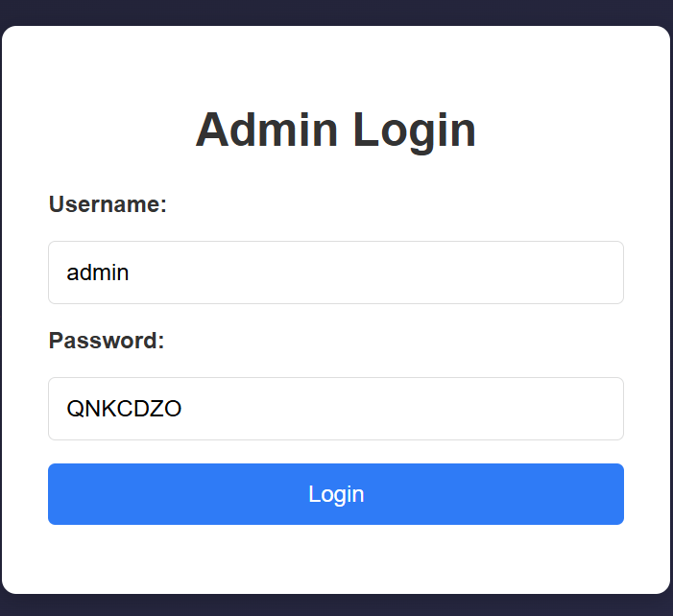Click the blue Login button

(x=336, y=494)
